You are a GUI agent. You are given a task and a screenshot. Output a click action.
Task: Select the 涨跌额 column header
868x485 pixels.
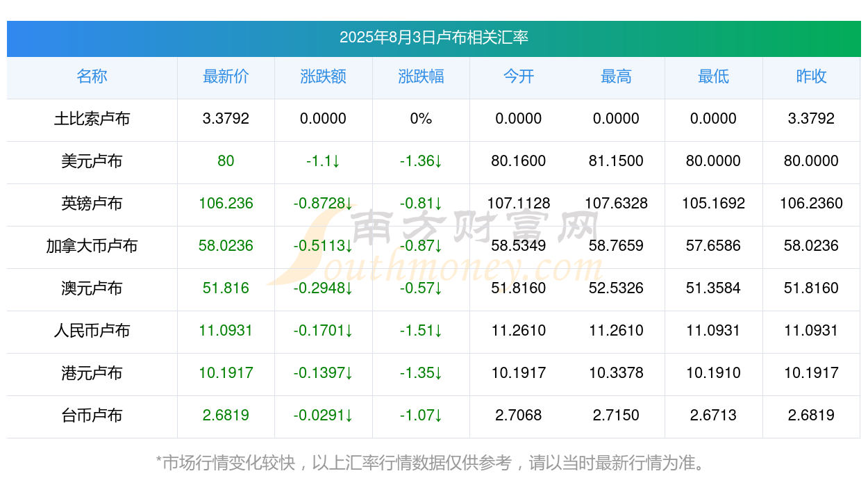coord(324,76)
